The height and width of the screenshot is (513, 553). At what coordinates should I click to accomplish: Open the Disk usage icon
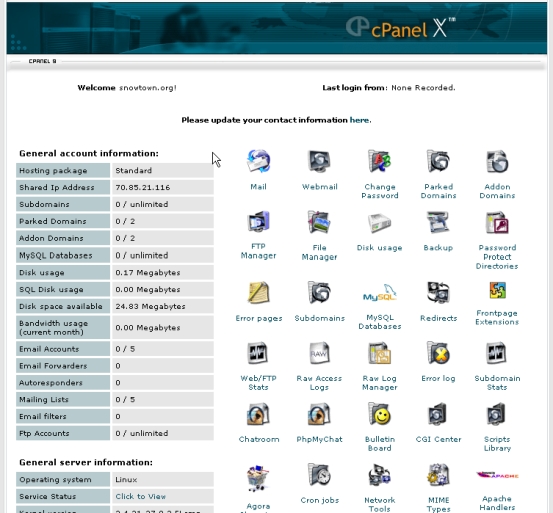point(379,223)
